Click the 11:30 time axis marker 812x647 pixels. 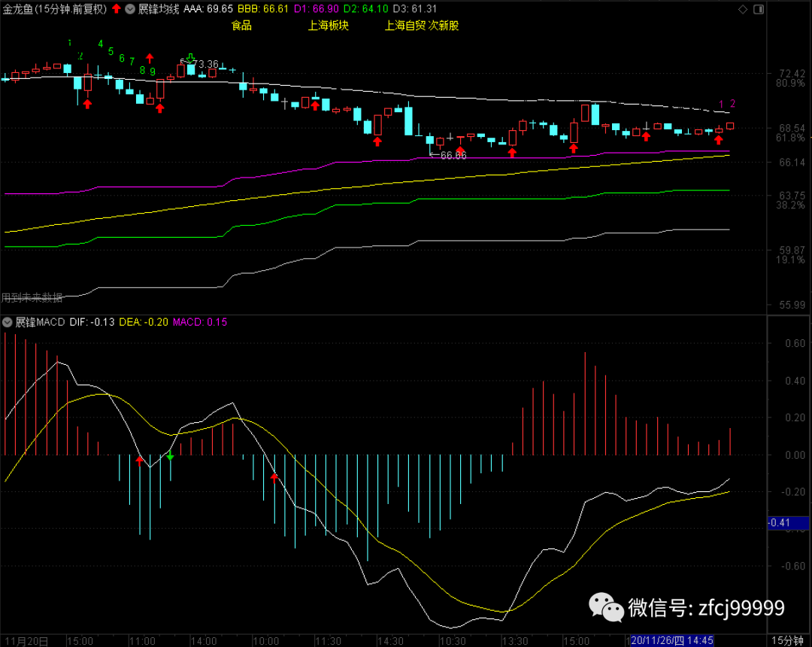[328, 641]
